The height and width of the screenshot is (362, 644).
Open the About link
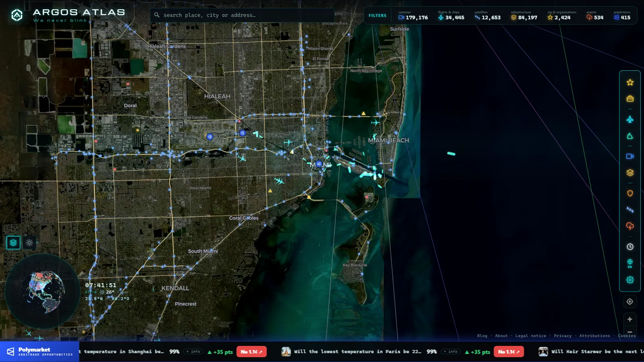click(501, 336)
